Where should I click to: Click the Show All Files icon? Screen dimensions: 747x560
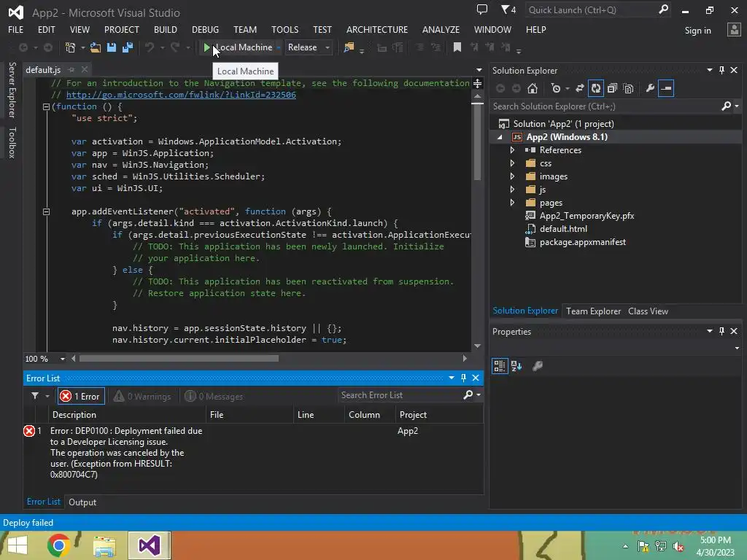point(628,88)
